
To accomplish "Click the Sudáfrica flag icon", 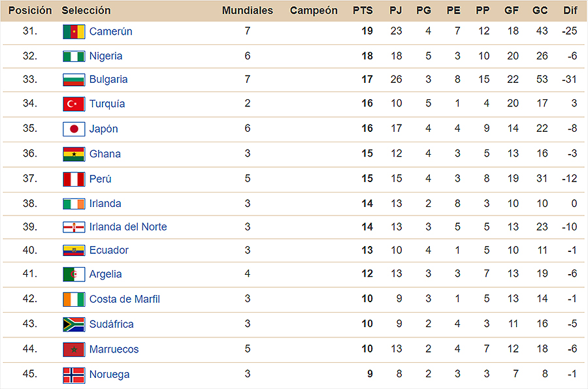I will pos(74,324).
